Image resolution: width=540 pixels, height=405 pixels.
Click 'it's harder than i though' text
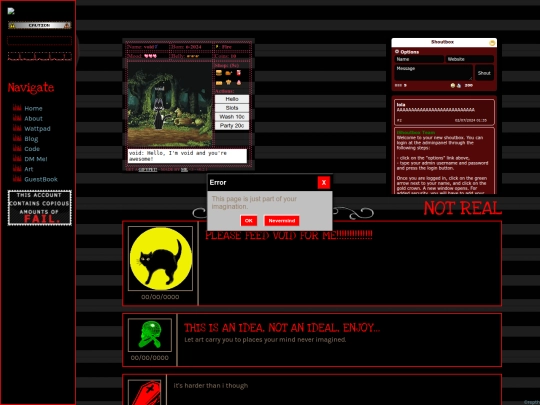point(211,386)
